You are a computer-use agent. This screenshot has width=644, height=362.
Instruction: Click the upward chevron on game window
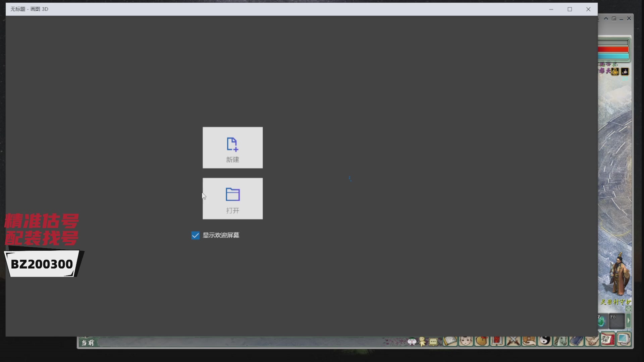point(606,19)
